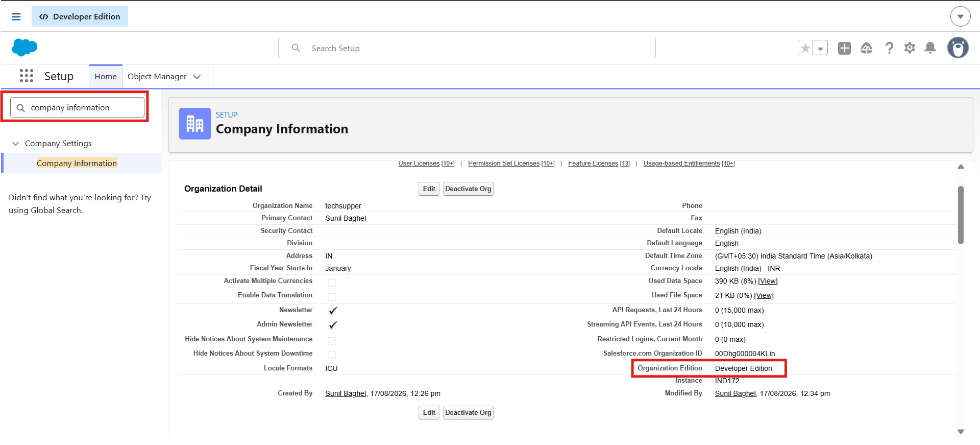980x445 pixels.
Task: Open the favorites list dropdown arrow
Action: tap(820, 48)
